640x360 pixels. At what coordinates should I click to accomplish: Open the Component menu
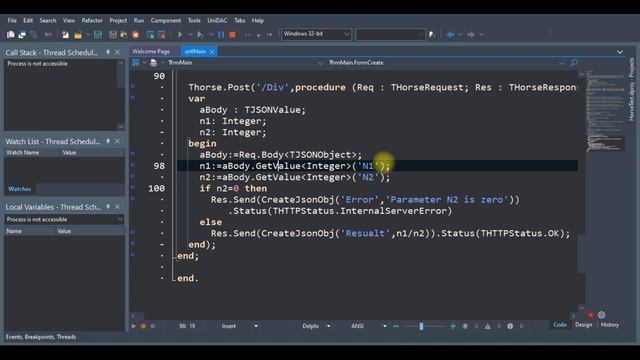pyautogui.click(x=166, y=20)
